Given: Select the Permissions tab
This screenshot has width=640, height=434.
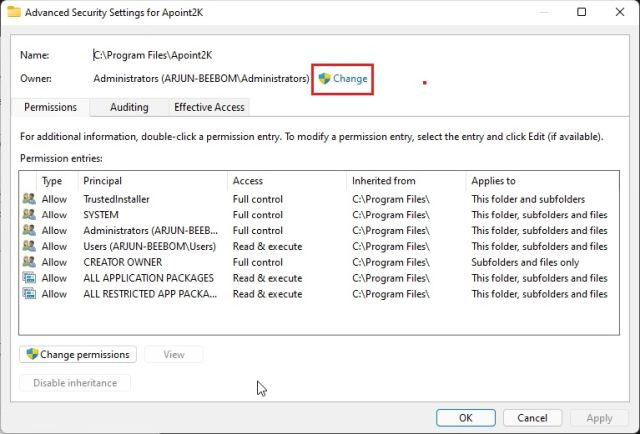Looking at the screenshot, I should point(50,107).
